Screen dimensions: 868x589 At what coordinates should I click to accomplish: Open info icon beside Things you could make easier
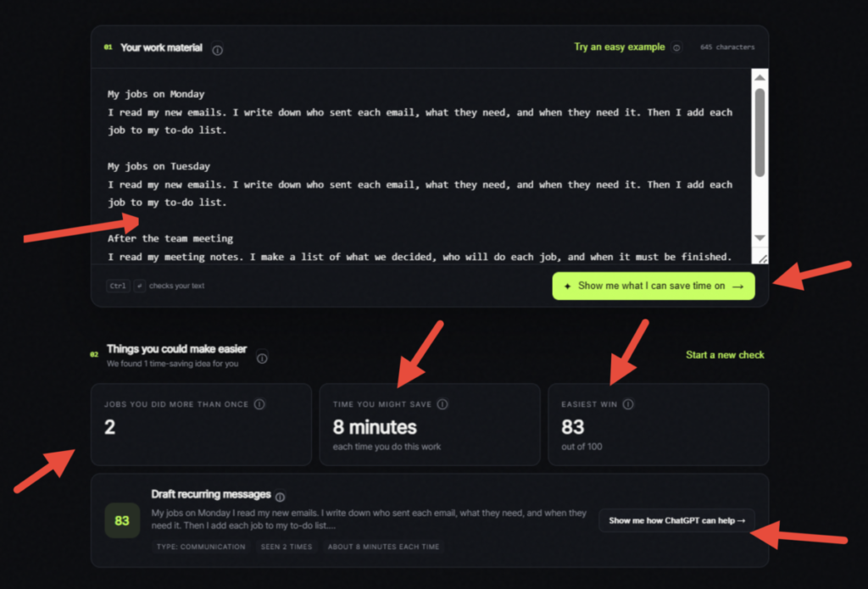coord(263,358)
